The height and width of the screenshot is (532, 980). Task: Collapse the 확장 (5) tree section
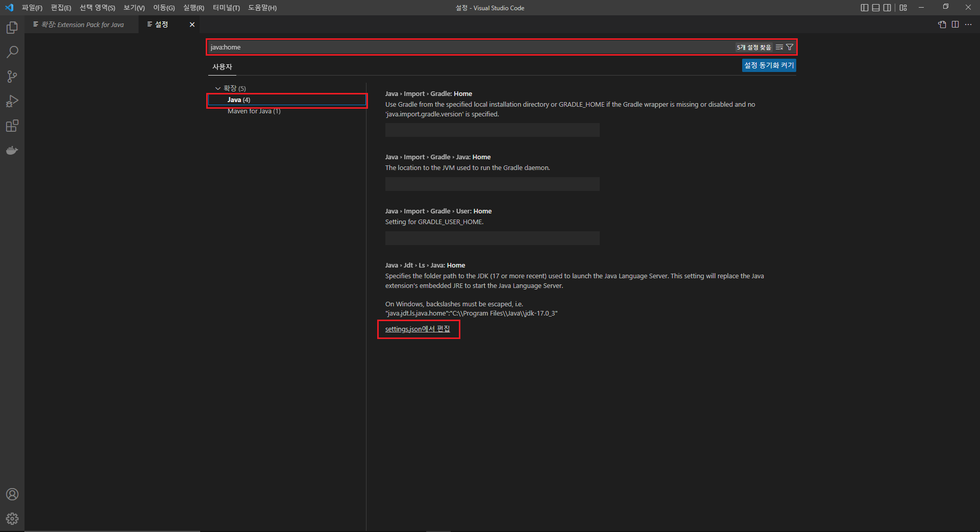[x=218, y=88]
